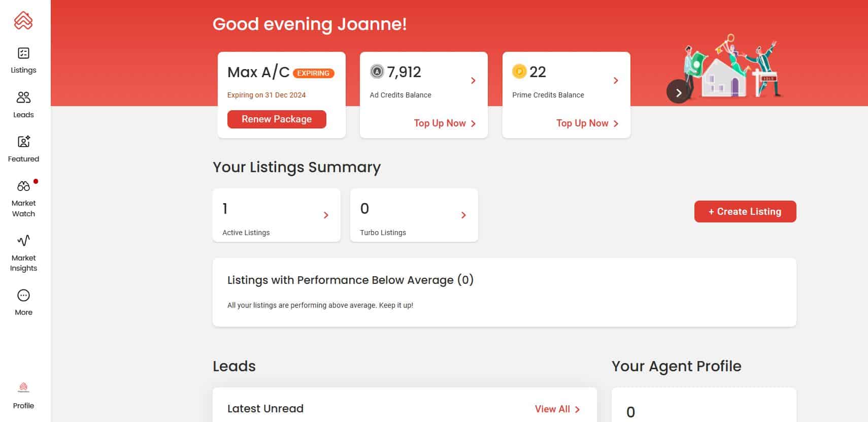
Task: Select the Market Watch menu label
Action: 23,208
